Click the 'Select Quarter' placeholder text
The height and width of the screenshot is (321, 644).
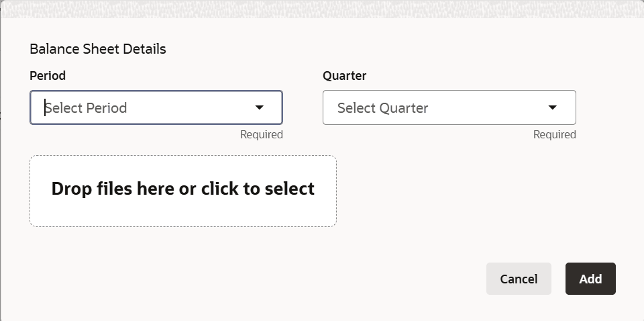pos(383,107)
